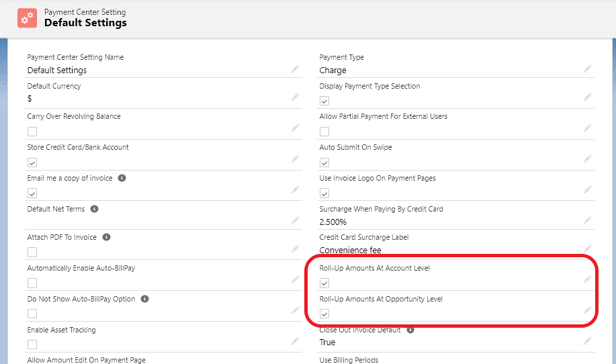616x364 pixels.
Task: Click info icon for Close Out Invoice Default
Action: coord(410,330)
